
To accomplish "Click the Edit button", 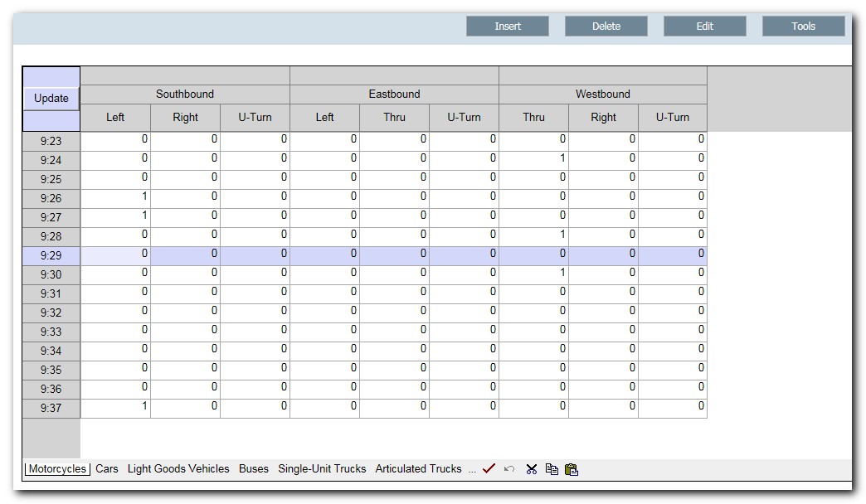I will [x=703, y=26].
